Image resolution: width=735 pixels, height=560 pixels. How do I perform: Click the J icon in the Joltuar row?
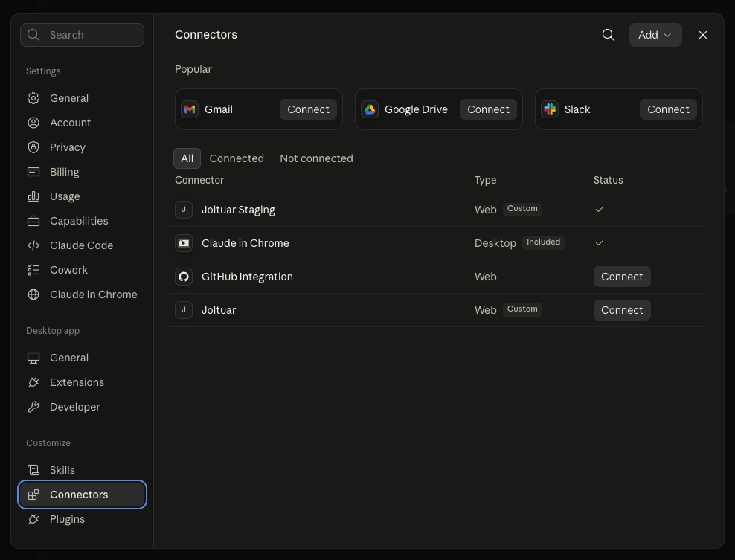pyautogui.click(x=184, y=310)
